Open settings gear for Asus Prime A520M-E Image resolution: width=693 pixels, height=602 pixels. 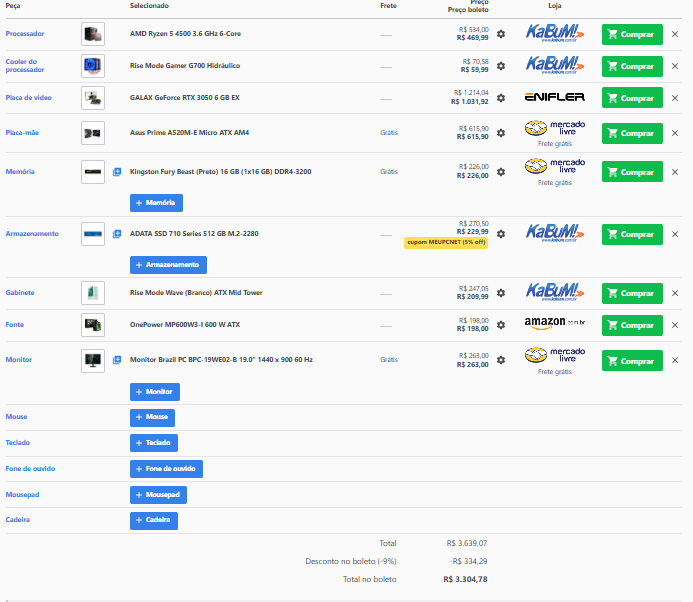pyautogui.click(x=501, y=133)
